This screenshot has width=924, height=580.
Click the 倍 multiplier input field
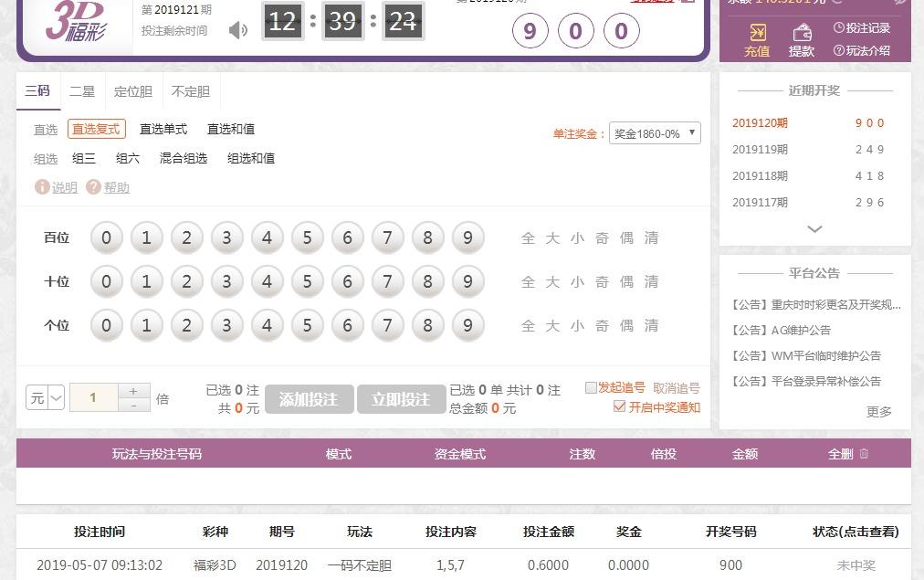[93, 398]
